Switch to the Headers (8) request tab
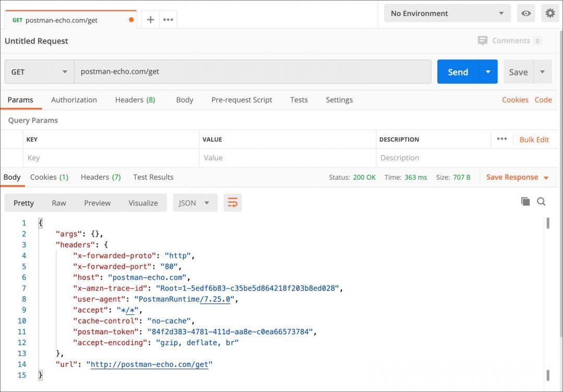This screenshot has width=563, height=392. (x=134, y=100)
